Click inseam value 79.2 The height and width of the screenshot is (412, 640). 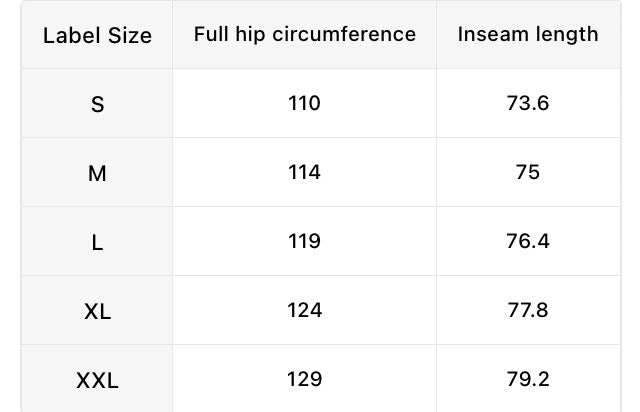528,379
